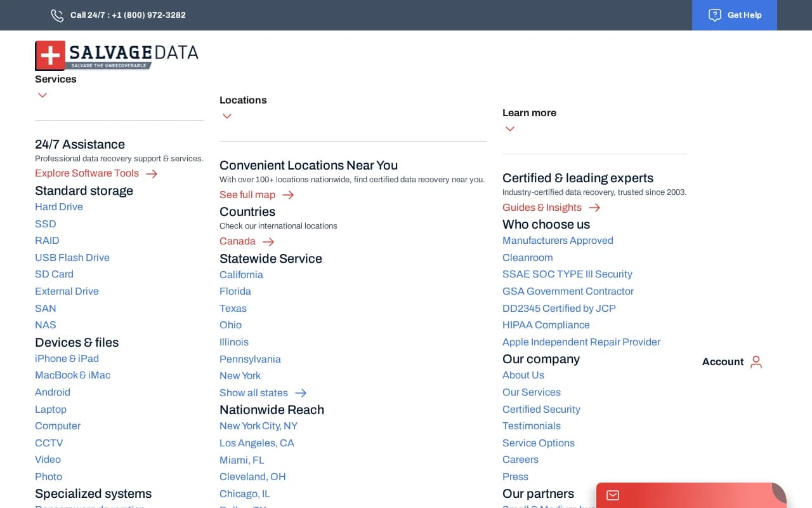This screenshot has height=508, width=812.
Task: Open the Services menu
Action: pos(55,79)
